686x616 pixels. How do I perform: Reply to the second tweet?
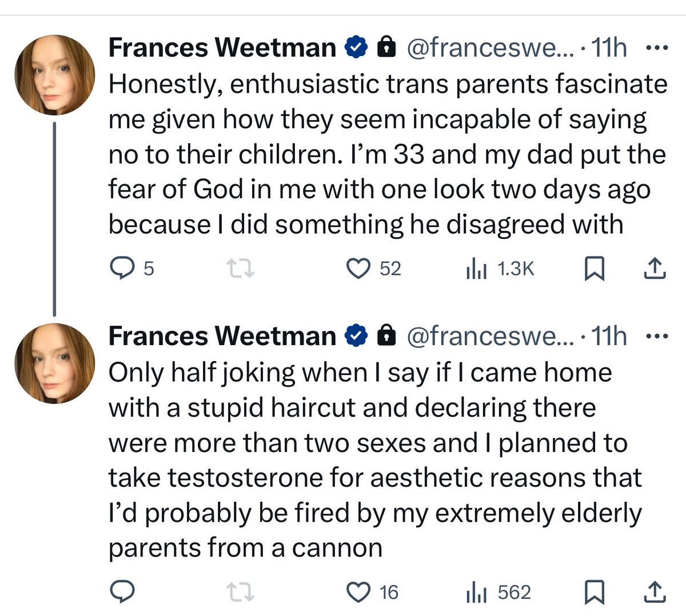(121, 593)
